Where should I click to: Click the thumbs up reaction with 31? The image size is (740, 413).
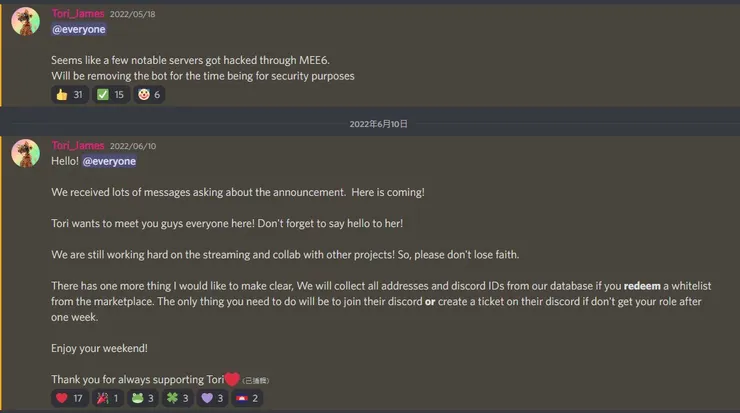[69, 95]
